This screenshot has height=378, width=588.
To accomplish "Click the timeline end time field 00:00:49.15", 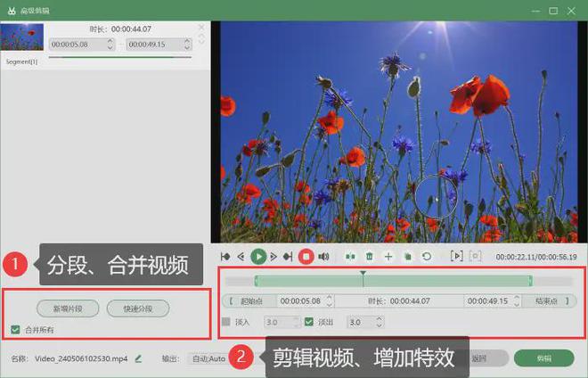I will coord(488,301).
